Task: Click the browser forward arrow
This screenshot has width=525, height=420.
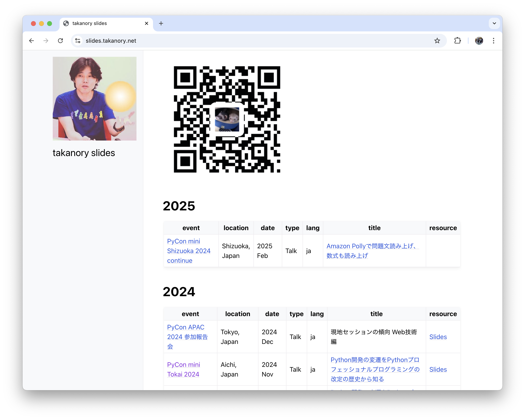Action: click(x=46, y=41)
